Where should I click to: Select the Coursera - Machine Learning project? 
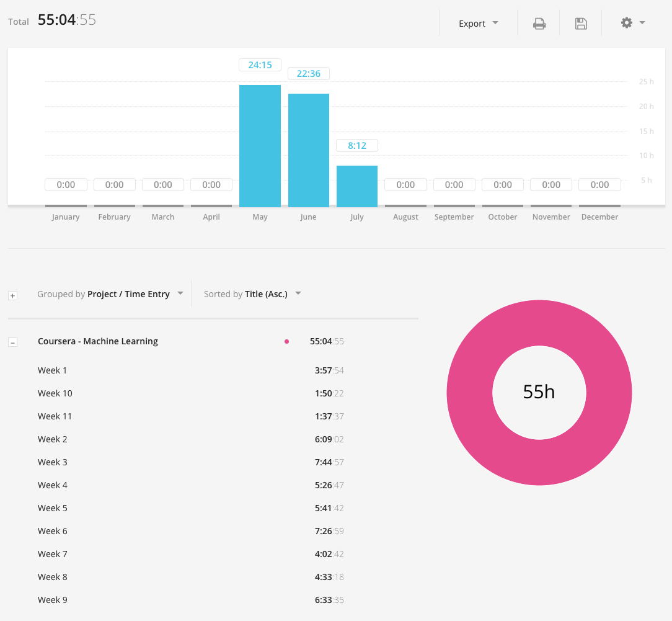click(x=98, y=341)
